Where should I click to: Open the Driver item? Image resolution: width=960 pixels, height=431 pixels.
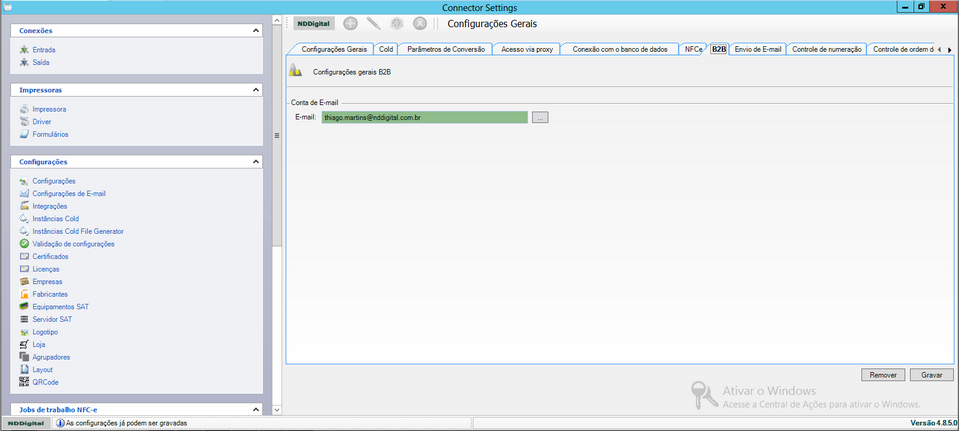click(42, 122)
